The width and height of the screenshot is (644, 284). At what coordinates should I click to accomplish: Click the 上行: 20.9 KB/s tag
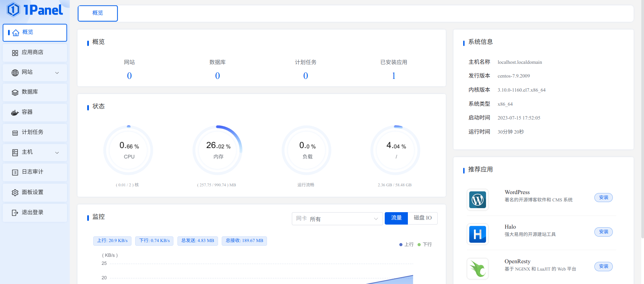112,241
